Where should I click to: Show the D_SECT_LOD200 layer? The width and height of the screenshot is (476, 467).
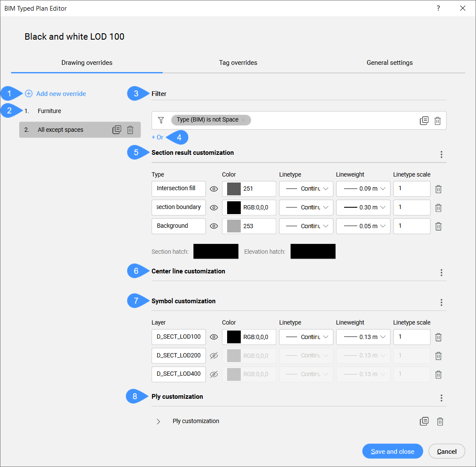[x=214, y=356]
